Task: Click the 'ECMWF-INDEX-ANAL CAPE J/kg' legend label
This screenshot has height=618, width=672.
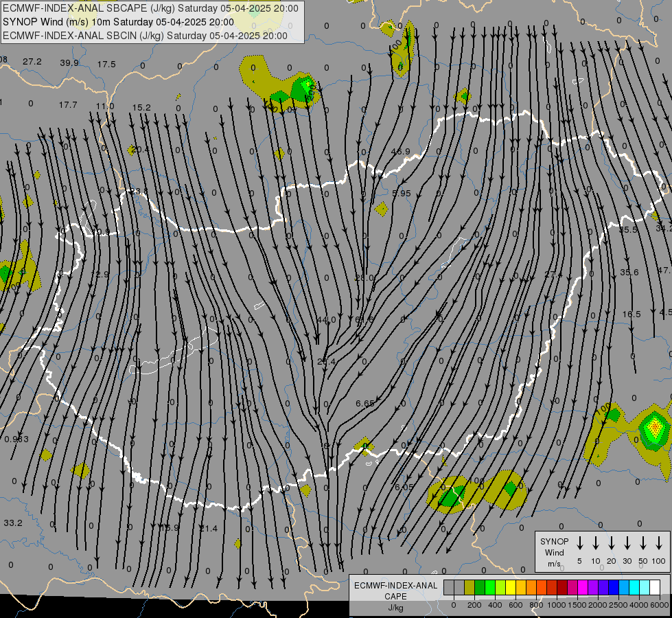Action: coord(395,596)
